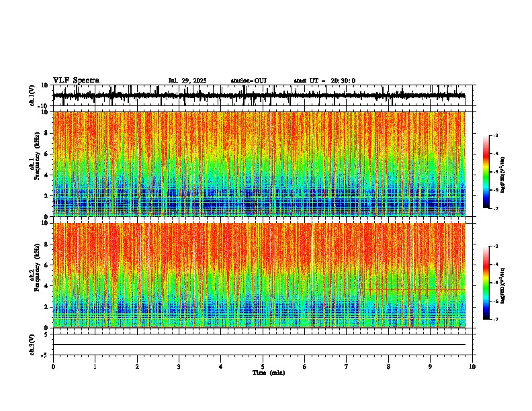Viewport: 532px width, 411px height.
Task: Click the time axis tick label "7"
Action: (347, 367)
